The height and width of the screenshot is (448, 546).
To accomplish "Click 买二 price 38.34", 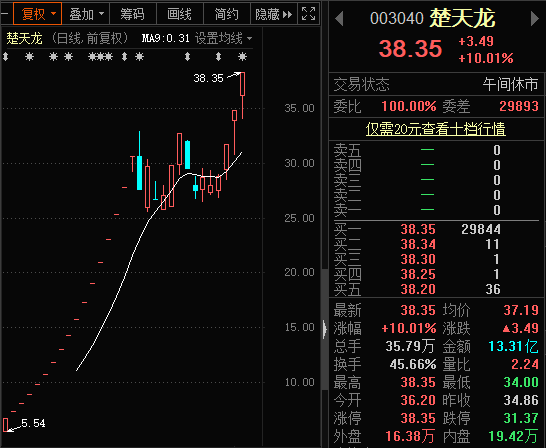I will 418,244.
